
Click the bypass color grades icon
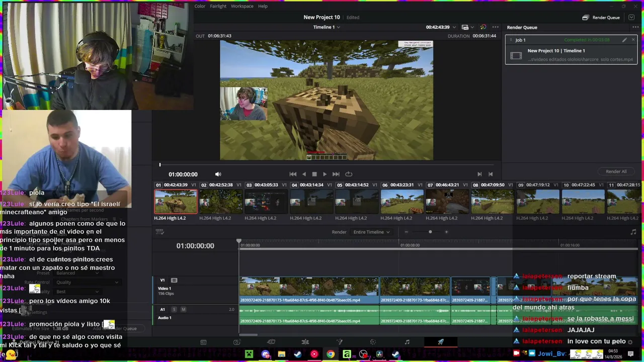483,27
